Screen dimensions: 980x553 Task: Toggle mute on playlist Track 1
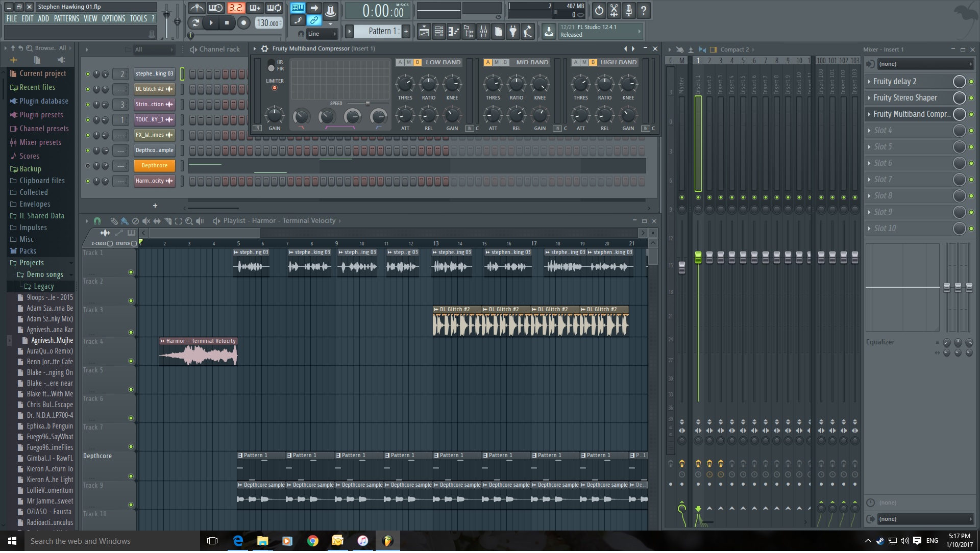131,272
